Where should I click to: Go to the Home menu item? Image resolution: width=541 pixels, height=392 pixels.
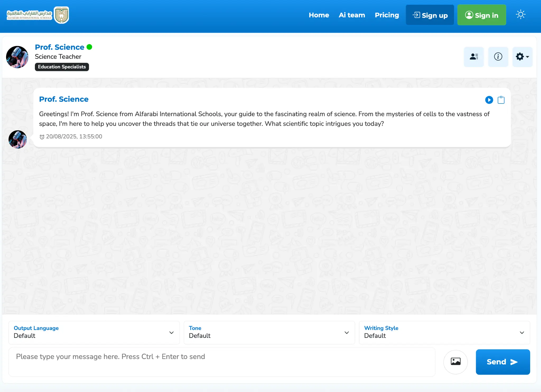point(319,15)
